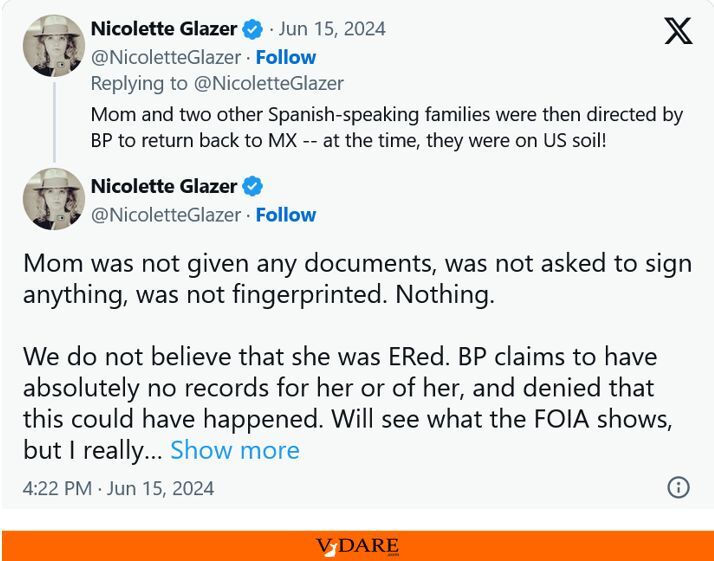Click the info circle icon by timestamp
This screenshot has height=561, width=714.
point(678,487)
